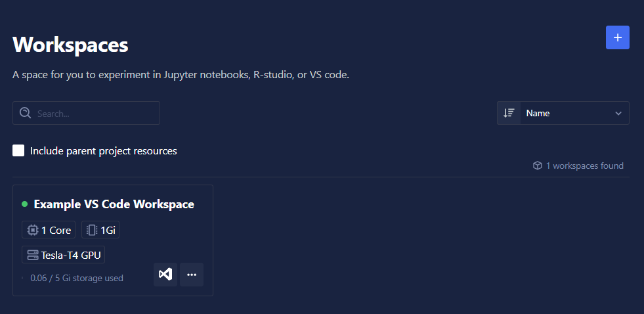Focus the Search input field

point(86,113)
